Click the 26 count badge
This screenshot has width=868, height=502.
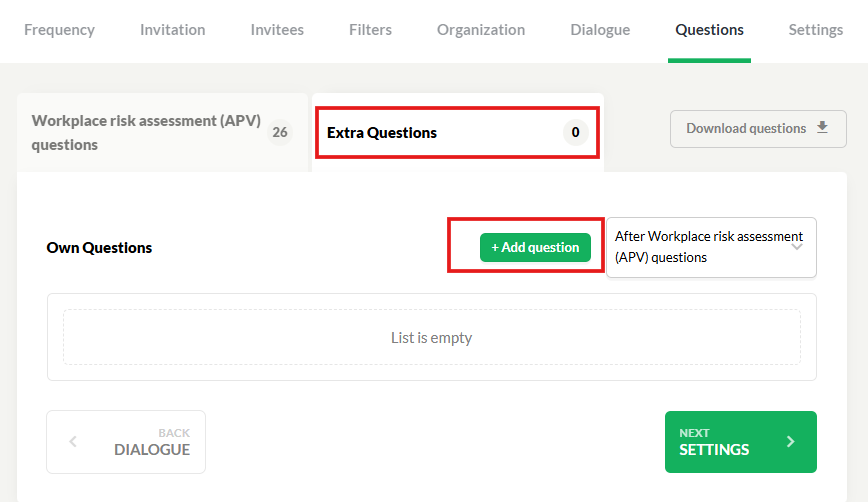click(x=280, y=132)
